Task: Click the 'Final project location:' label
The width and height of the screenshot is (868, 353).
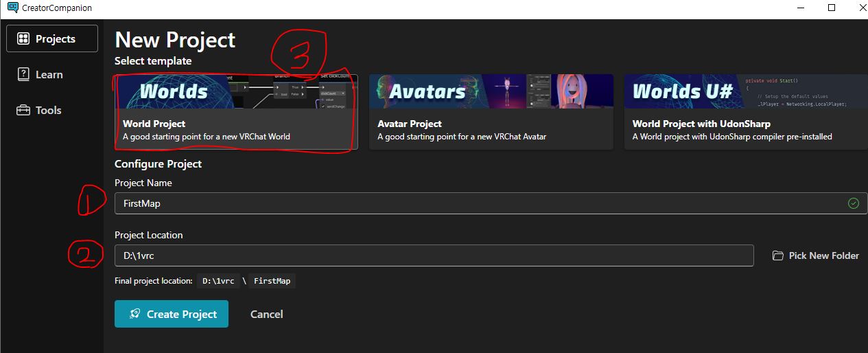Action: (x=154, y=281)
